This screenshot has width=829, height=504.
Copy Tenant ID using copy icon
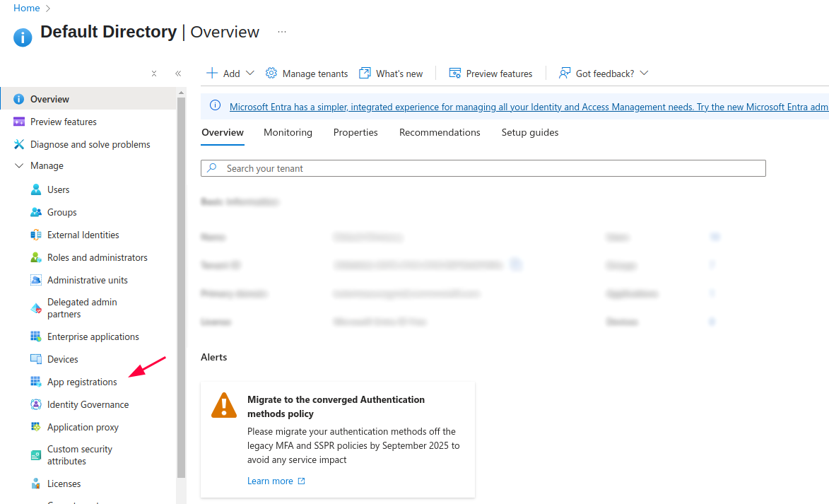tap(517, 264)
